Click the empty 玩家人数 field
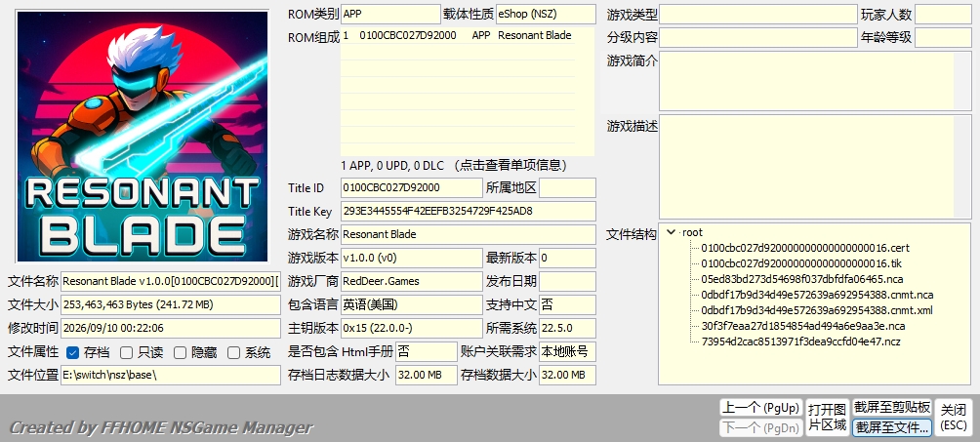Image resolution: width=980 pixels, height=442 pixels. coord(943,14)
